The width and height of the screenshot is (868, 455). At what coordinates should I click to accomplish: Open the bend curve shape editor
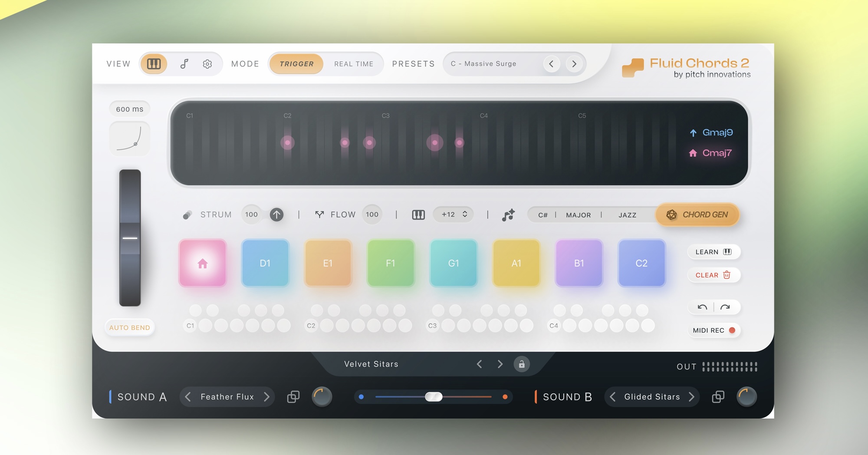coord(129,138)
